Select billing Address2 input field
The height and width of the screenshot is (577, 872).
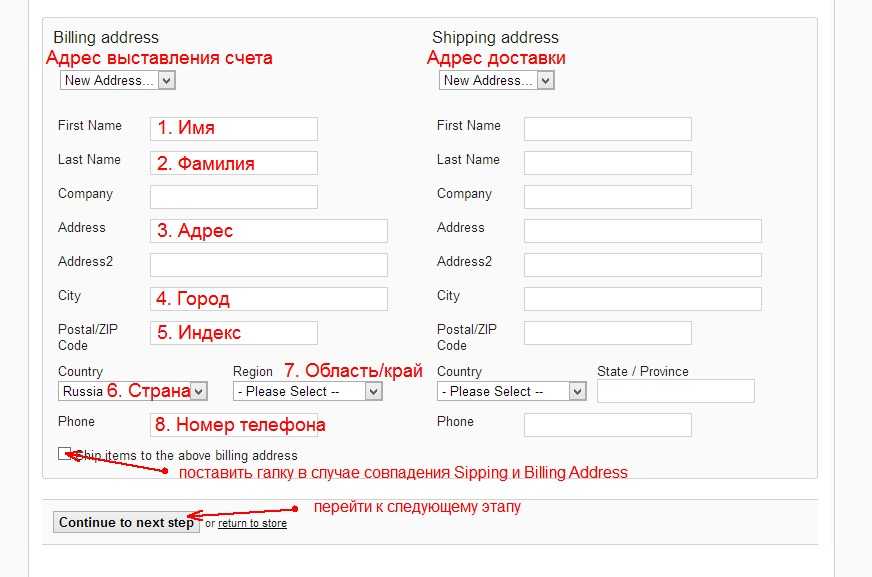[x=268, y=265]
